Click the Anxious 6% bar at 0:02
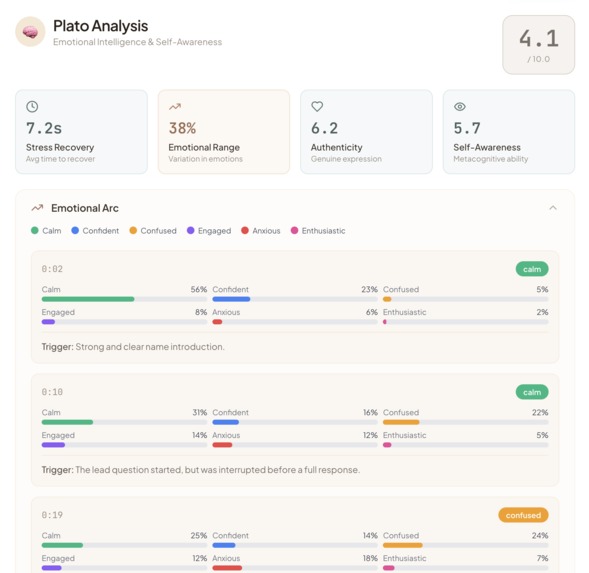The height and width of the screenshot is (573, 589). (295, 322)
